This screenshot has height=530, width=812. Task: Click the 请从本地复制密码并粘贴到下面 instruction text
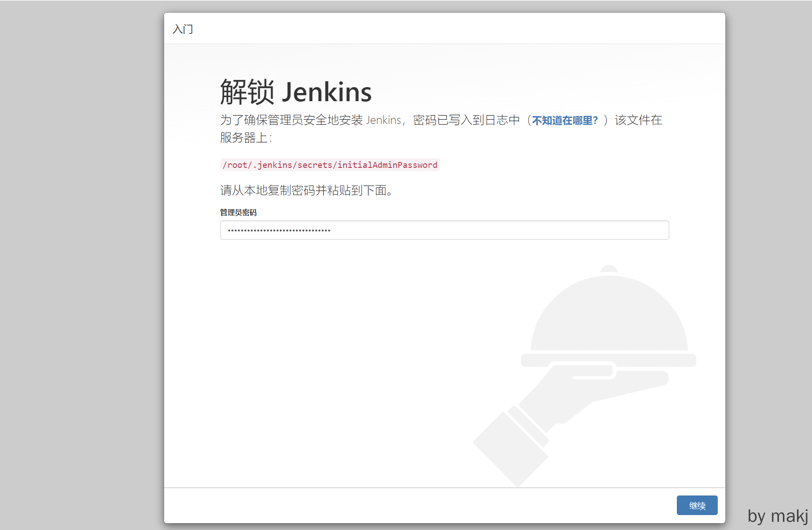[306, 191]
